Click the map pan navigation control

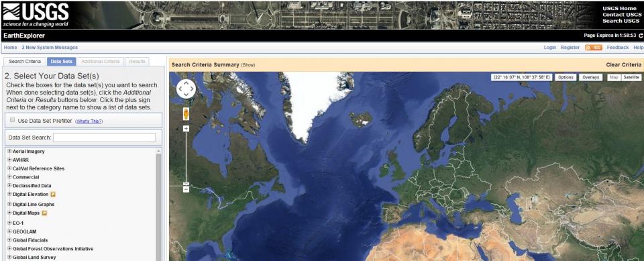(186, 89)
